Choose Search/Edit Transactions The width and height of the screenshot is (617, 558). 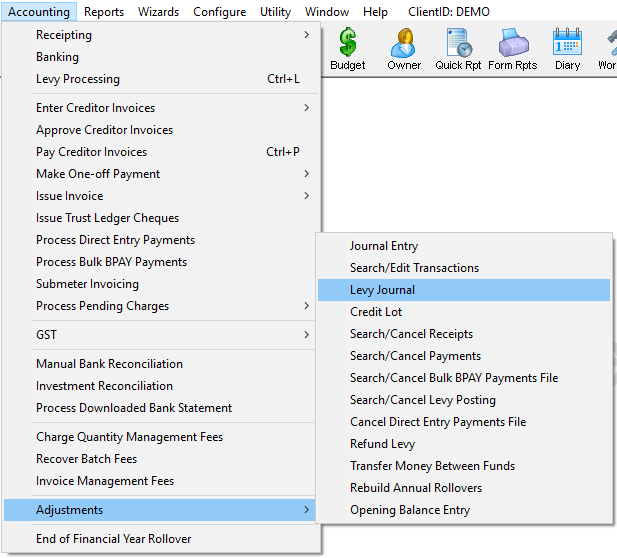464,268
